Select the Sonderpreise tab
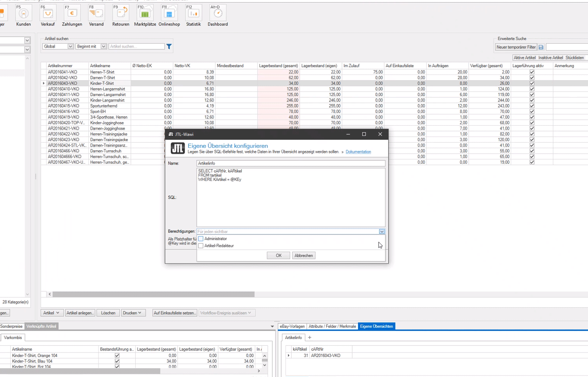588x377 pixels. (11, 326)
